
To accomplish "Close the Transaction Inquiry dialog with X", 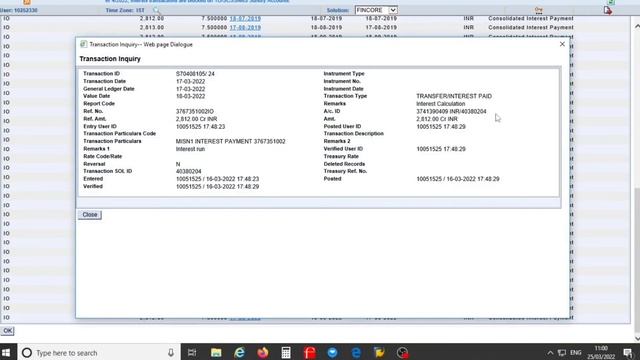I will (x=562, y=44).
